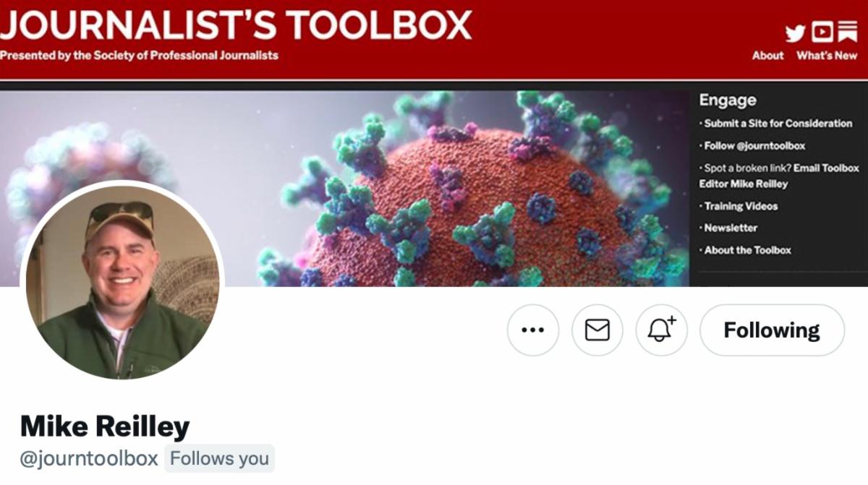Viewport: 868px width, 485px height.
Task: Open the YouTube icon in header
Action: point(822,33)
